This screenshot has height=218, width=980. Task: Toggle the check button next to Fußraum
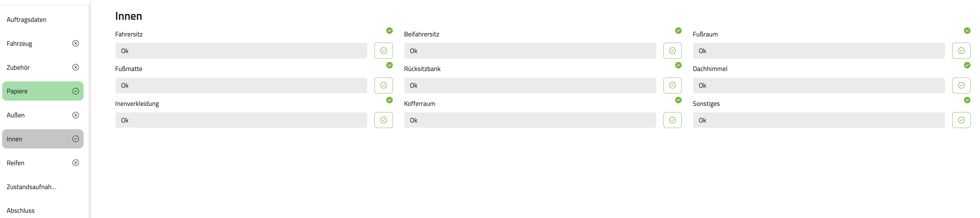pyautogui.click(x=961, y=51)
